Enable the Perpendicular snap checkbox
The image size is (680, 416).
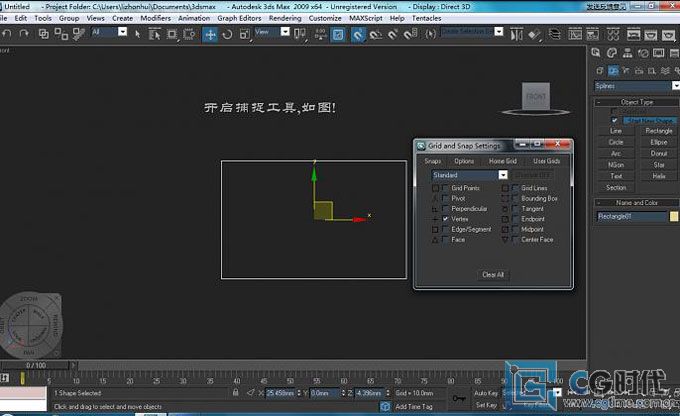click(x=445, y=209)
